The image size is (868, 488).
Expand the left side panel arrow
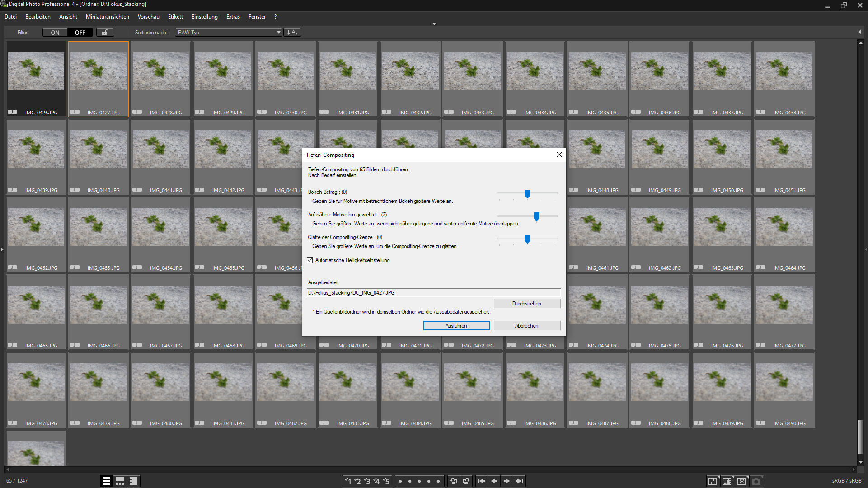tap(2, 249)
